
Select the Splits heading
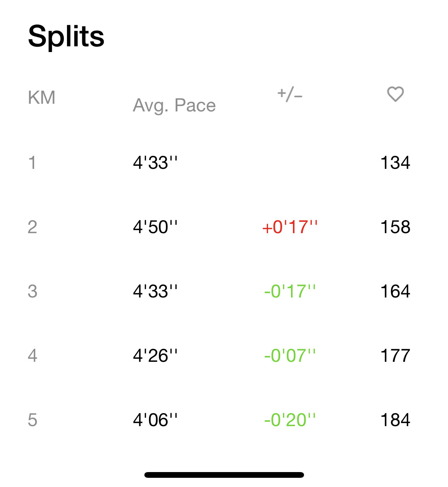[x=66, y=37]
